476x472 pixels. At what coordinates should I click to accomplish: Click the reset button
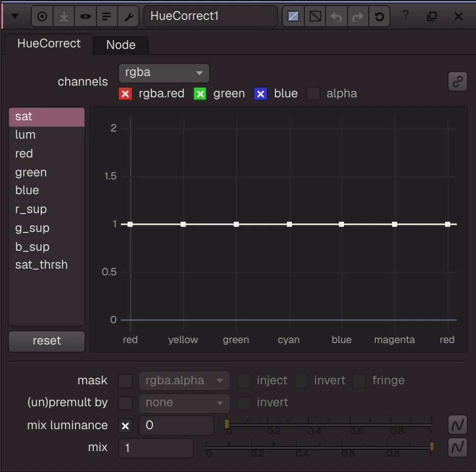[46, 341]
